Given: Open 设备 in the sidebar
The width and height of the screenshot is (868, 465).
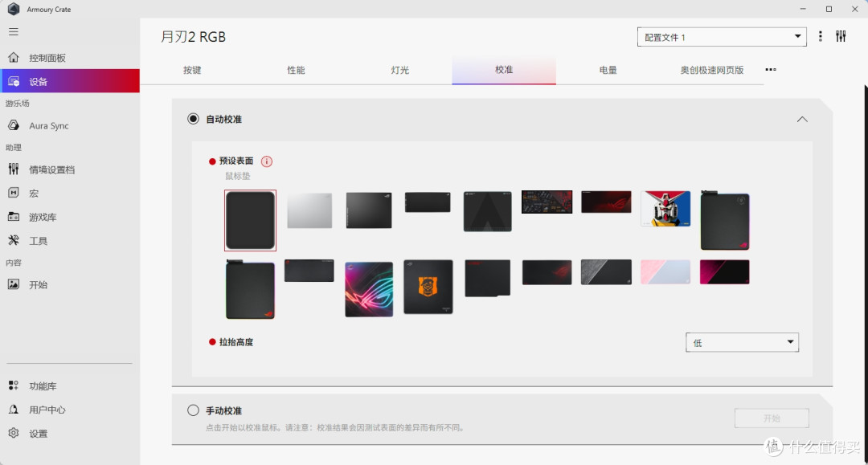Looking at the screenshot, I should [70, 81].
